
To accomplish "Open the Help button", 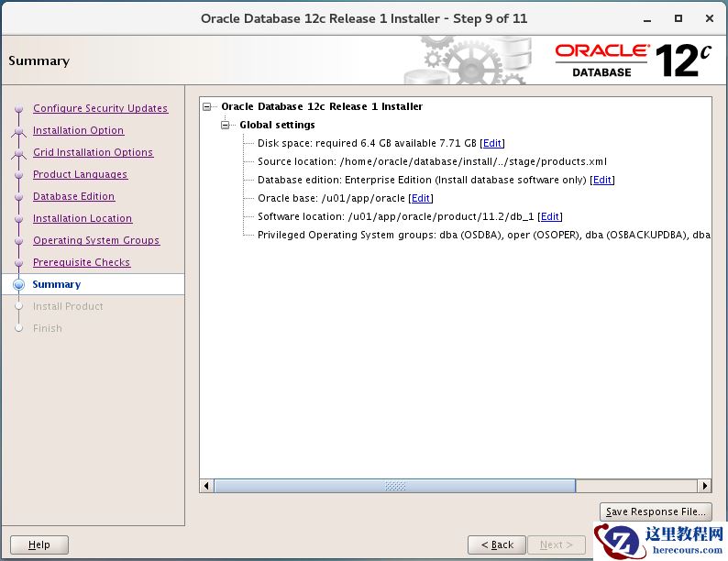I will [x=39, y=544].
